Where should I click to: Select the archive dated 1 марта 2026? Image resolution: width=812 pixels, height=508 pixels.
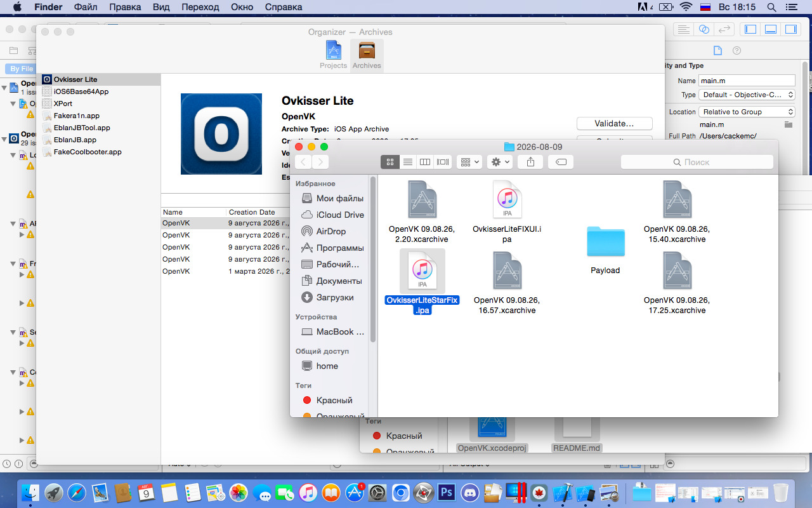coord(225,271)
